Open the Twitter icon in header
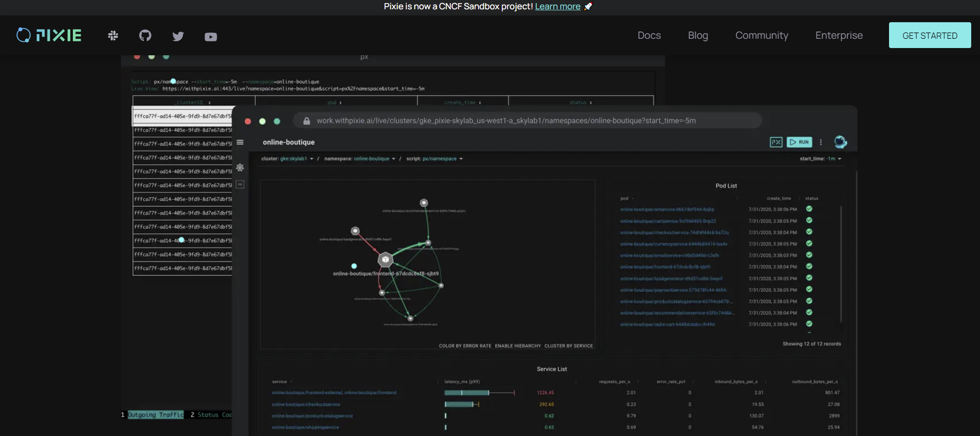The height and width of the screenshot is (436, 980). pos(178,36)
